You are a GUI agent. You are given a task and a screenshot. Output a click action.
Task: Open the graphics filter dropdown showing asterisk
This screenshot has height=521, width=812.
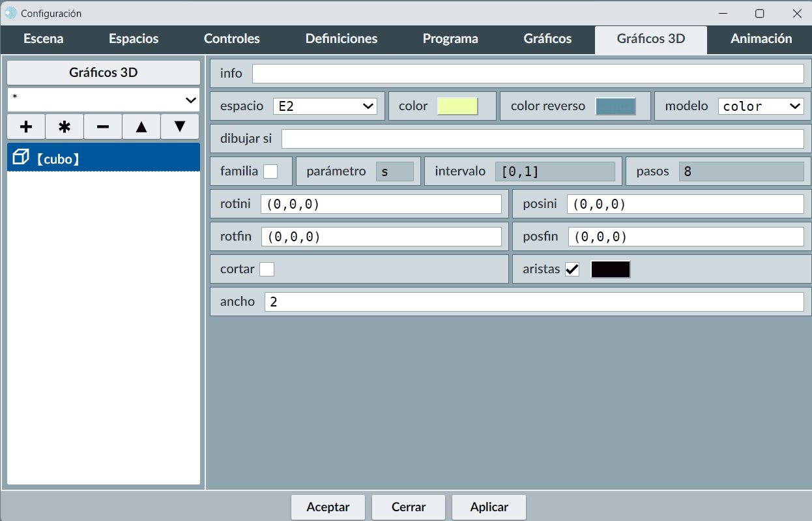pyautogui.click(x=104, y=100)
